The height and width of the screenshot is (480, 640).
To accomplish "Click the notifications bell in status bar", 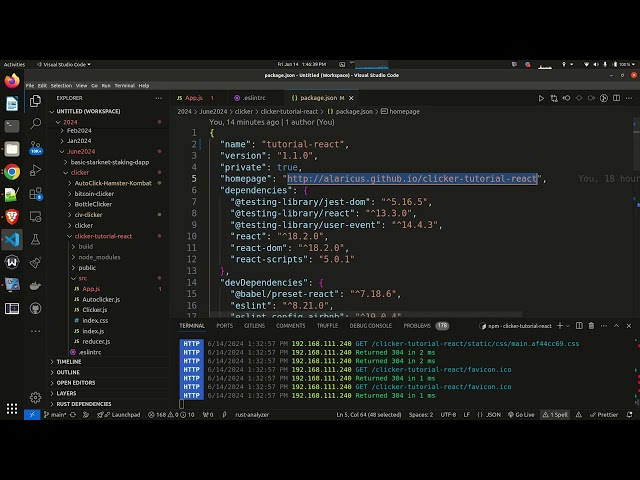I will click(x=630, y=415).
